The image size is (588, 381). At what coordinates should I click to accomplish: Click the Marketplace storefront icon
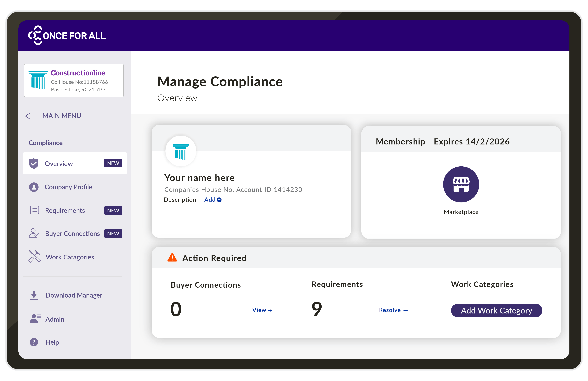pyautogui.click(x=461, y=184)
